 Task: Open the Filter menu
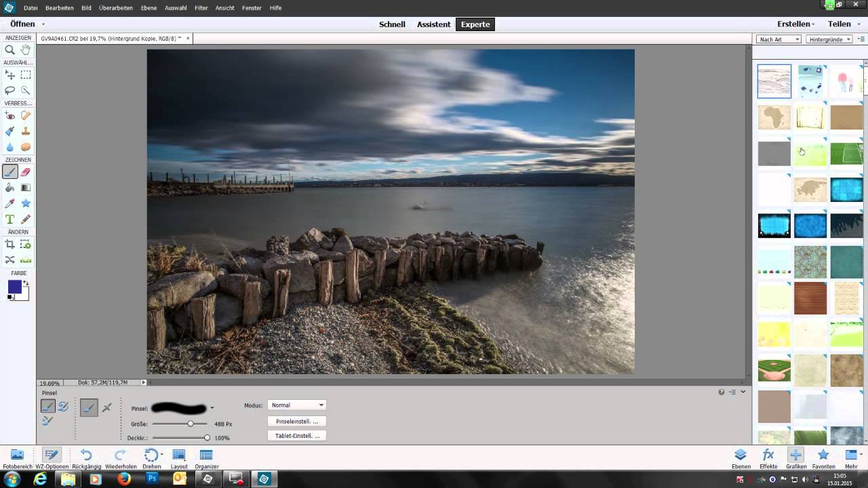201,8
